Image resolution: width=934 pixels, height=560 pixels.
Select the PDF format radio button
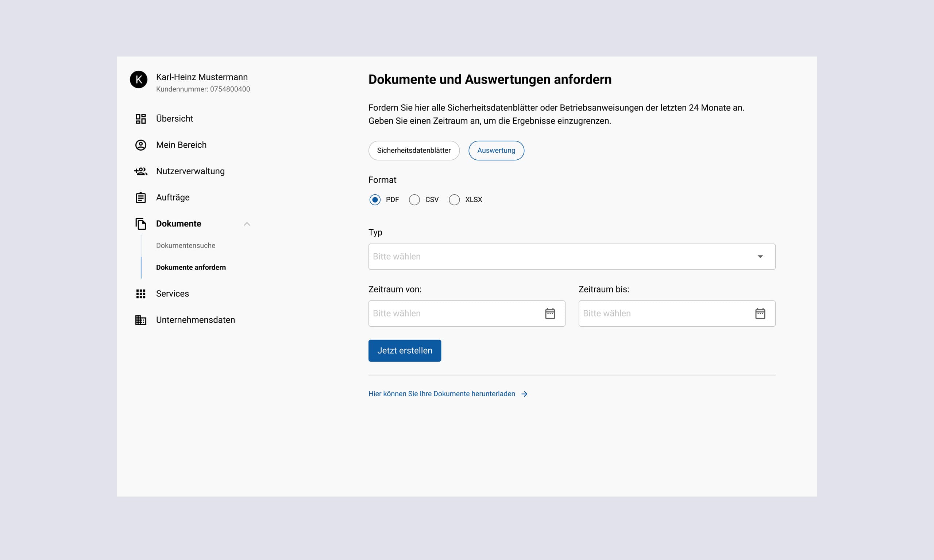click(x=374, y=199)
